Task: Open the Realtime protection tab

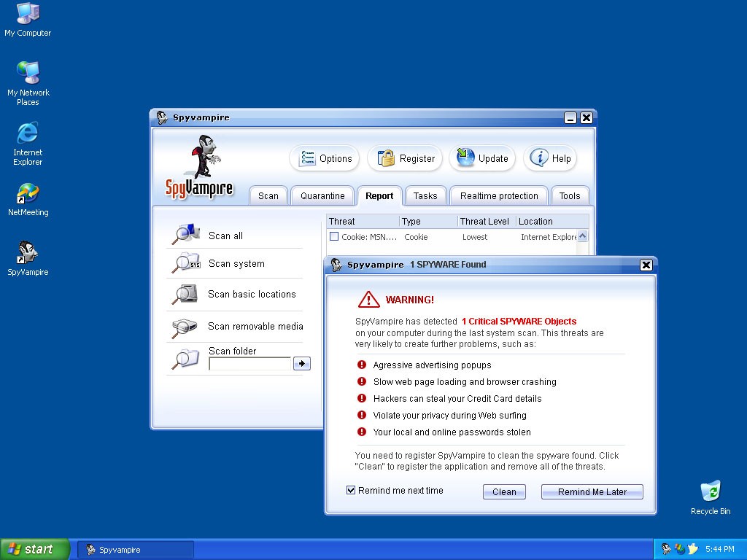Action: [x=499, y=195]
